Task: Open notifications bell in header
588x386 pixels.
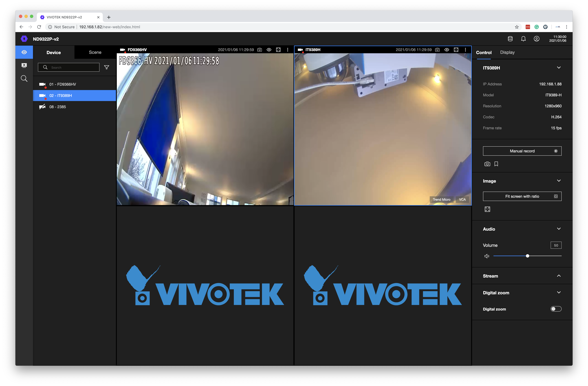Action: tap(523, 39)
